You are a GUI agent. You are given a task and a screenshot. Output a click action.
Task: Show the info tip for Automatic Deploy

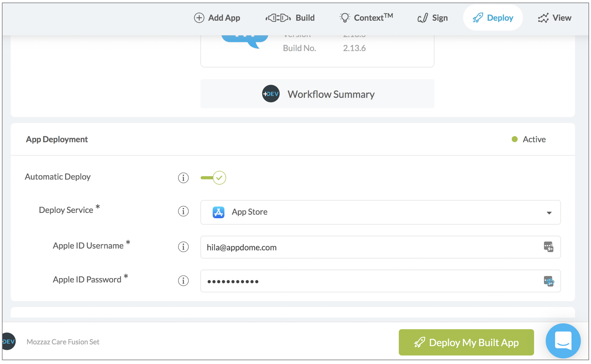click(183, 178)
